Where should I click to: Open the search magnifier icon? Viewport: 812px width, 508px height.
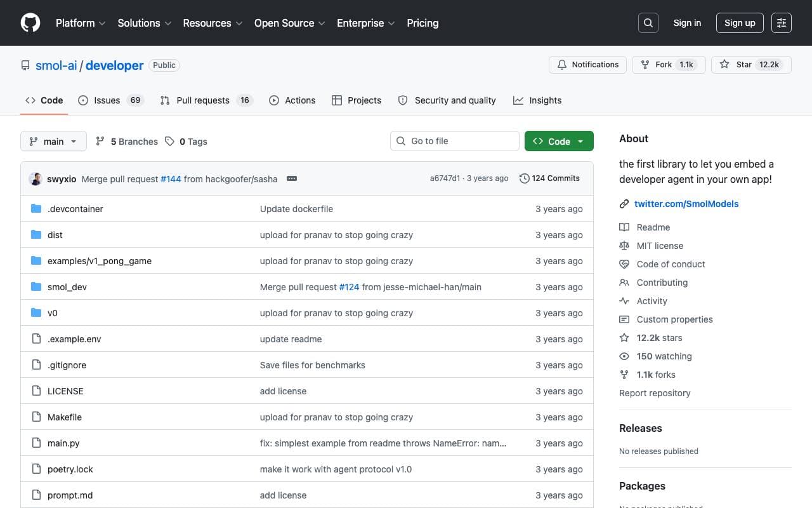pyautogui.click(x=648, y=23)
